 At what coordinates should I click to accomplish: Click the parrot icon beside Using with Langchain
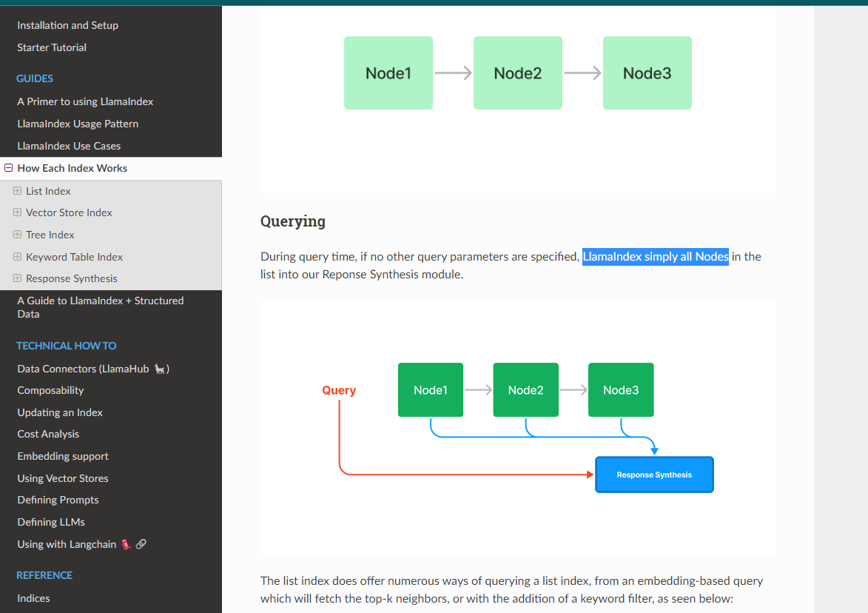click(x=127, y=543)
